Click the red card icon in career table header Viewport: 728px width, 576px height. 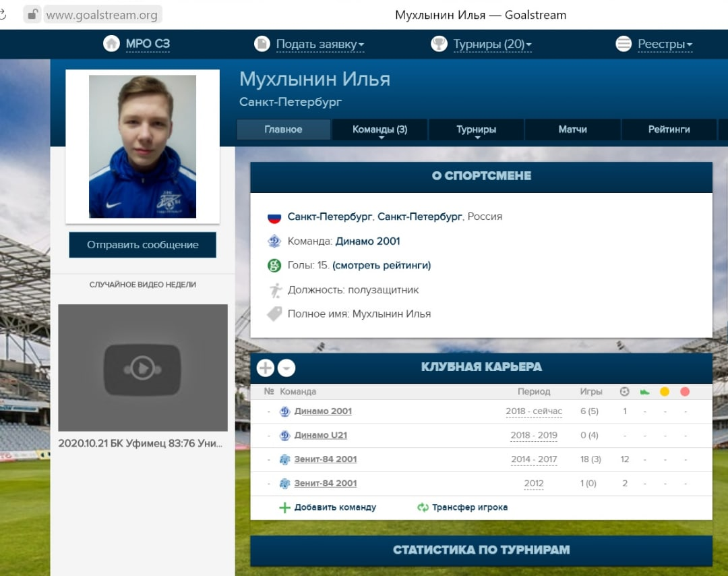[x=684, y=391]
